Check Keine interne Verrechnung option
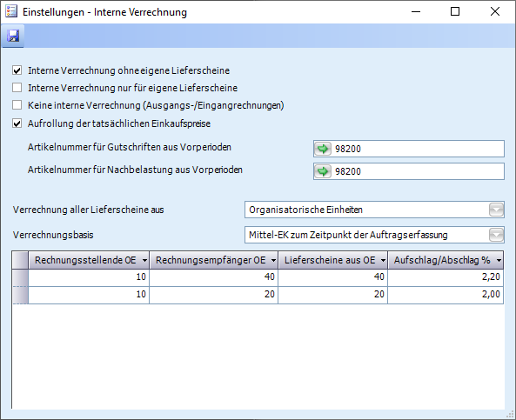The image size is (516, 420). (17, 105)
